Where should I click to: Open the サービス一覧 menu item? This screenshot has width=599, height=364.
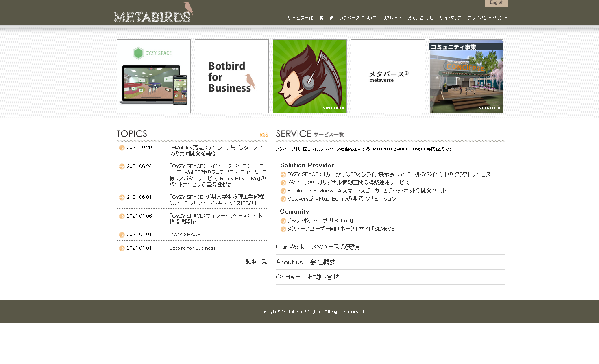(x=300, y=18)
